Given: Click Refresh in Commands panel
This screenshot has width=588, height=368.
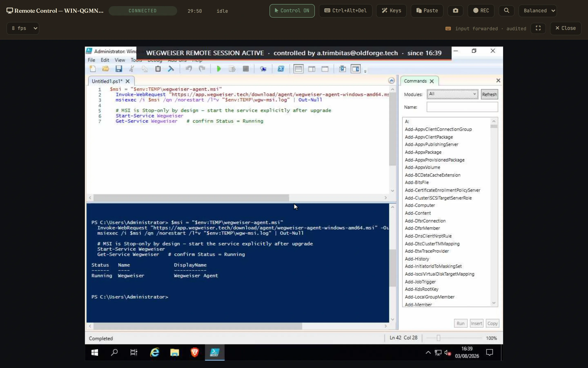Looking at the screenshot, I should pyautogui.click(x=489, y=94).
